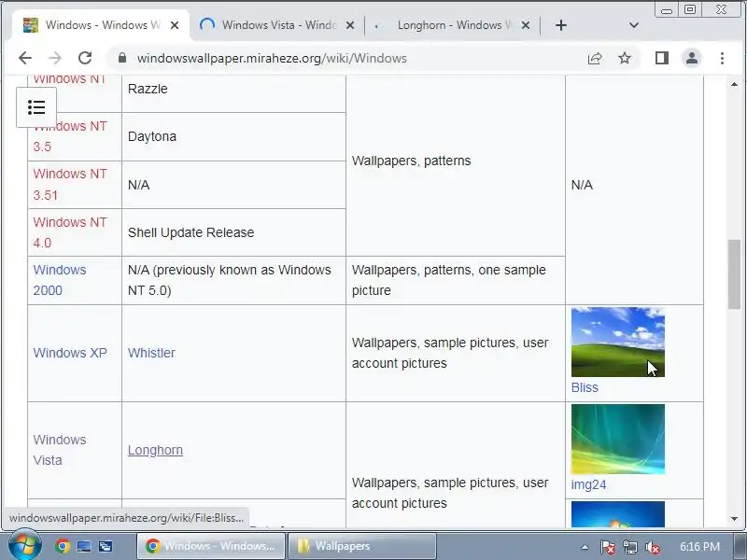
Task: Select the Shell Update Release cell
Action: 233,232
